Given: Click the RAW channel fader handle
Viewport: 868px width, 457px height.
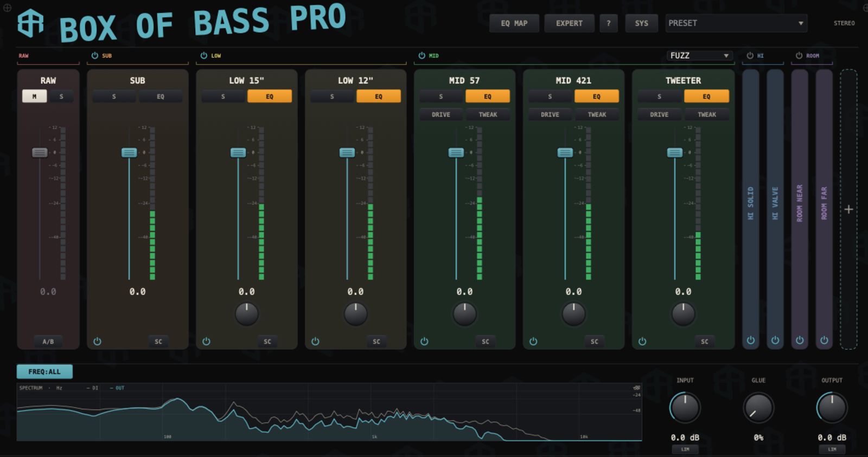Looking at the screenshot, I should point(40,152).
